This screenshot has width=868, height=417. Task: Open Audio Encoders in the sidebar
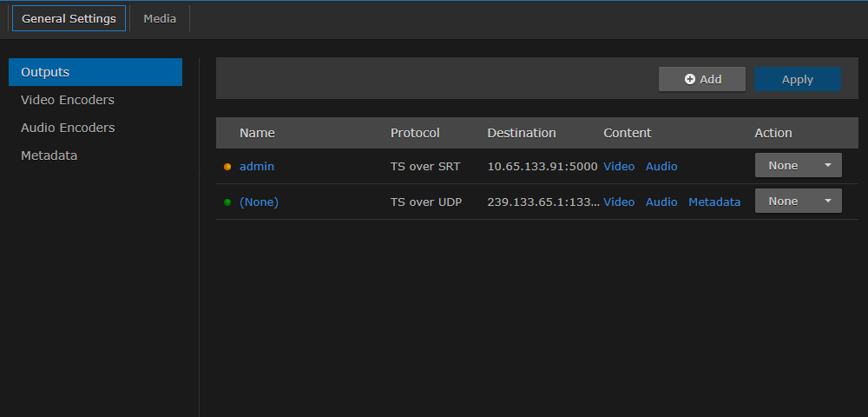[68, 128]
